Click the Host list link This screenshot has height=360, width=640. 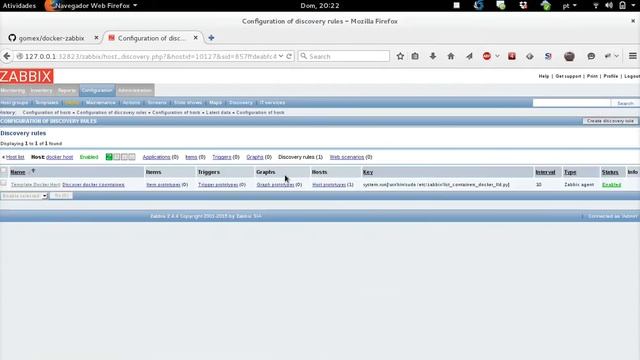pyautogui.click(x=15, y=157)
